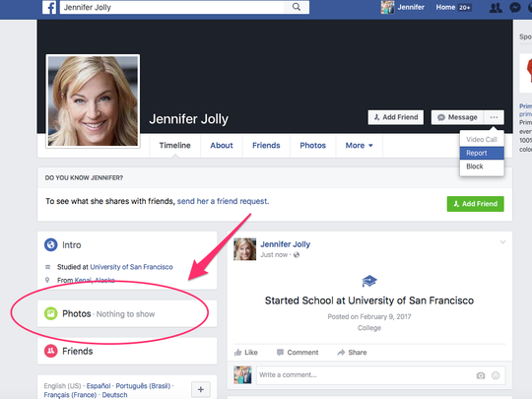Click the green Add Friend button
The image size is (532, 399).
coord(475,204)
